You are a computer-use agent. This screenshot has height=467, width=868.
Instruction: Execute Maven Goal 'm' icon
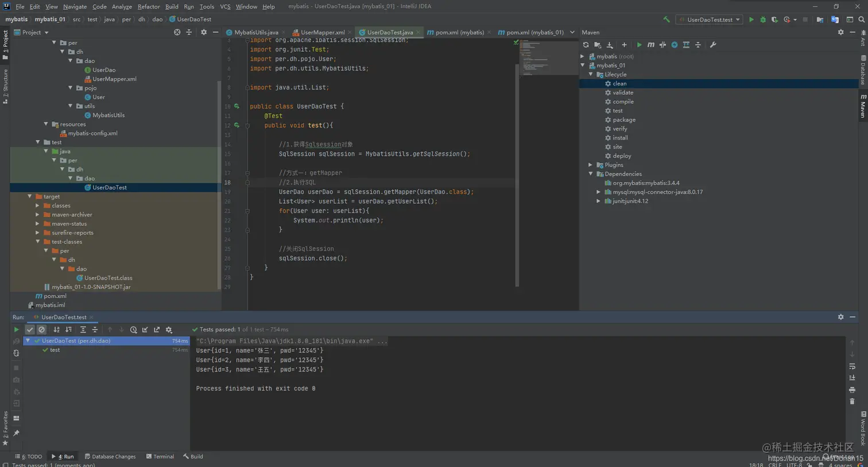650,45
